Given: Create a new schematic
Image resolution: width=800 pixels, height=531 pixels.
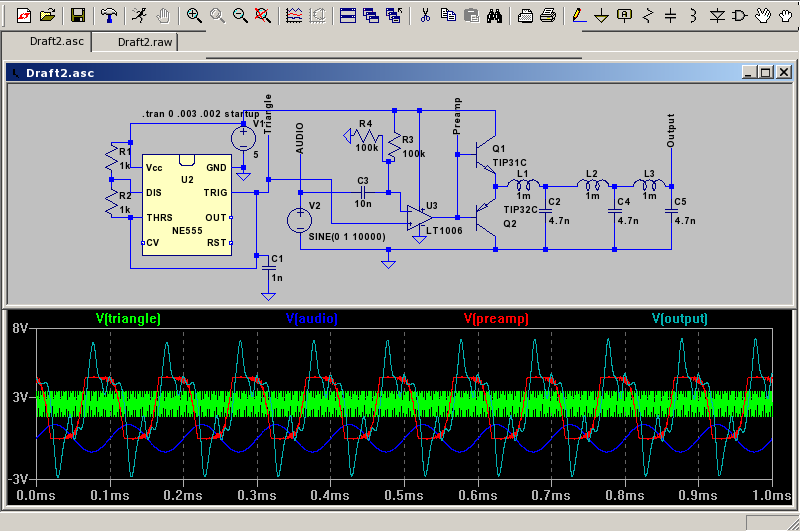Looking at the screenshot, I should click(x=23, y=16).
